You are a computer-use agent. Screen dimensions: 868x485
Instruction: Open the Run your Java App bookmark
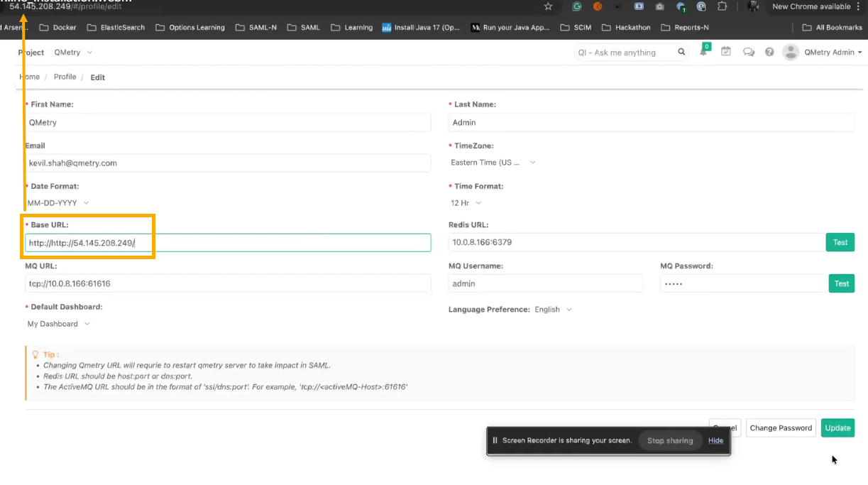tap(510, 28)
